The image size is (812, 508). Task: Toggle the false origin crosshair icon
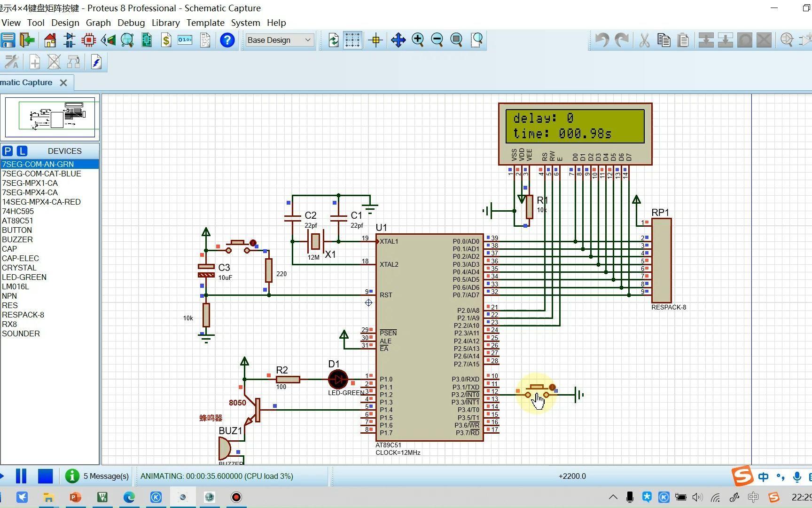(x=375, y=40)
